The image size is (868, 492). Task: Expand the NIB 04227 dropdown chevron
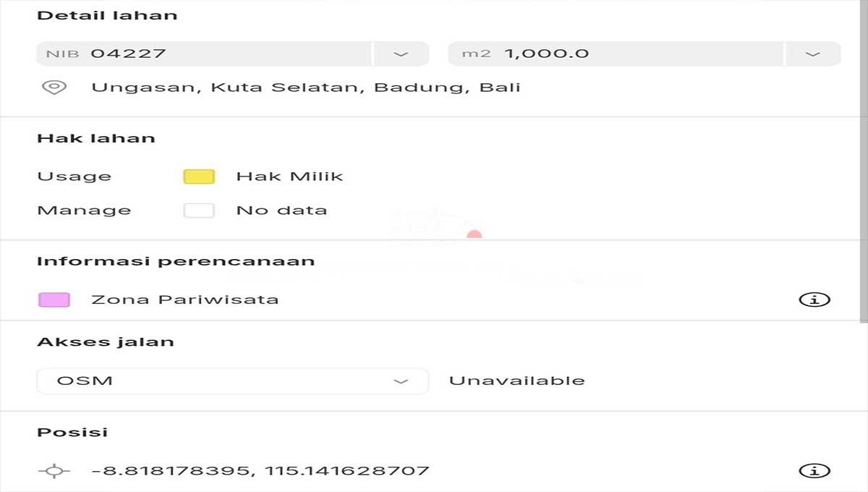click(401, 54)
